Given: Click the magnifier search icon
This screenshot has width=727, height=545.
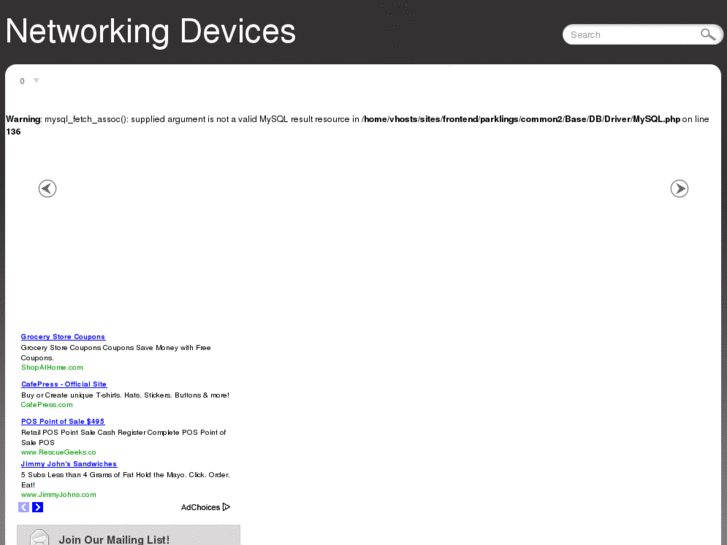Looking at the screenshot, I should coord(708,34).
